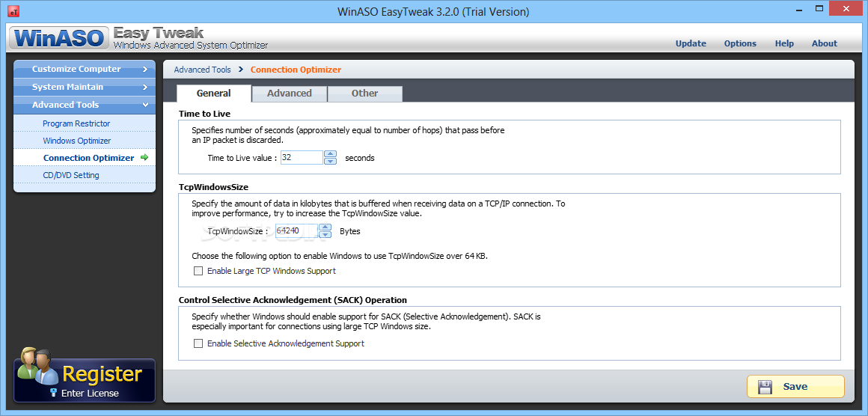Switch to the Advanced tab
Screen dimensions: 868x416
[290, 94]
